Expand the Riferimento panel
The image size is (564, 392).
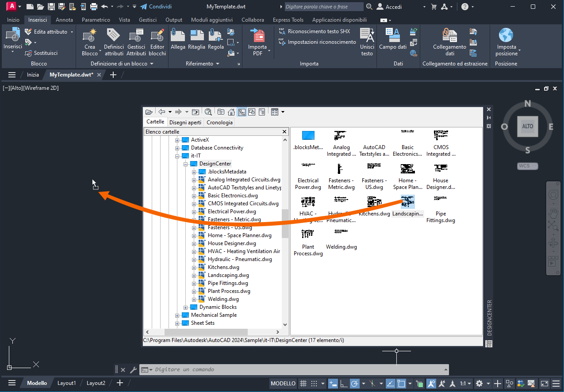pyautogui.click(x=203, y=64)
